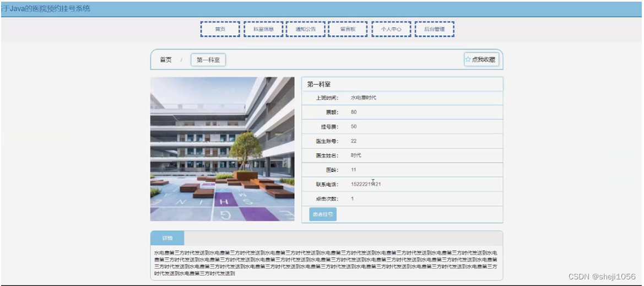Click the 联系电话 field label
644x286 pixels.
click(x=327, y=184)
